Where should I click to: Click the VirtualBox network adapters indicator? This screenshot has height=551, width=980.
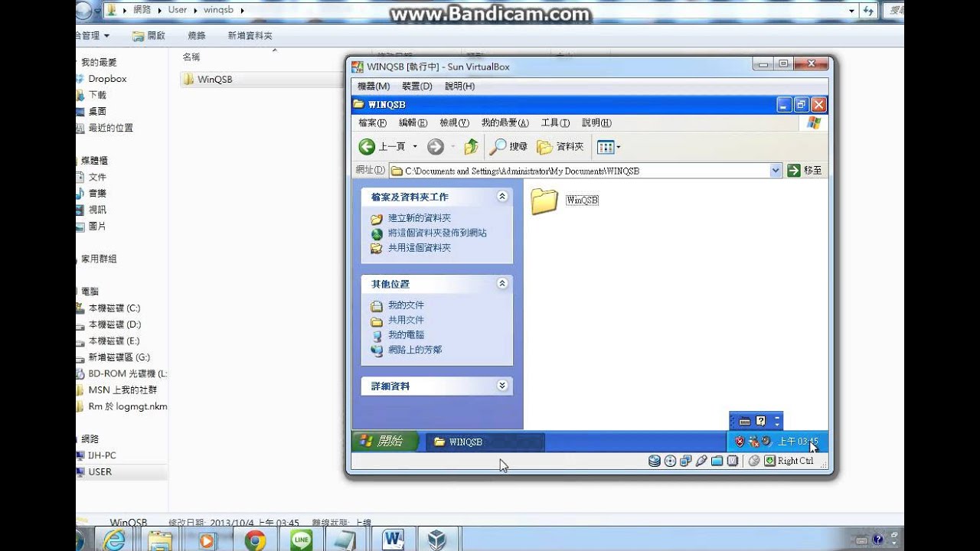pyautogui.click(x=685, y=461)
